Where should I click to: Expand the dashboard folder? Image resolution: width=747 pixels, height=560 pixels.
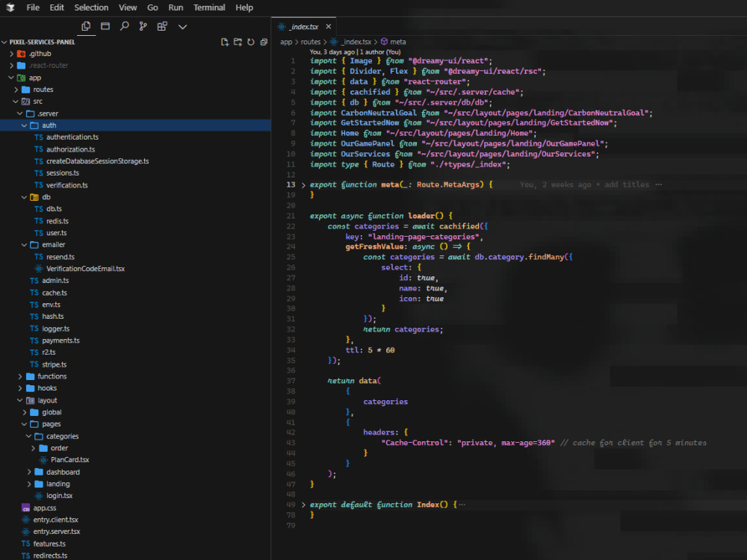click(x=28, y=472)
